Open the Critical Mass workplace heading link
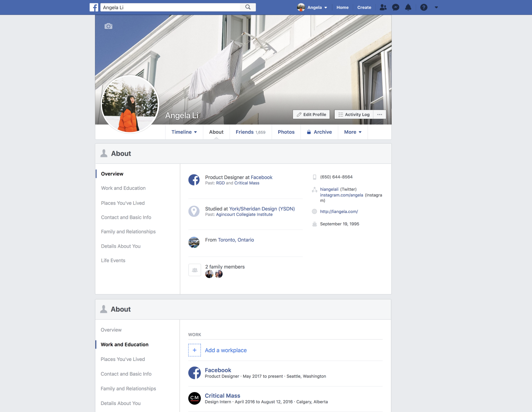532x412 pixels. click(x=222, y=396)
